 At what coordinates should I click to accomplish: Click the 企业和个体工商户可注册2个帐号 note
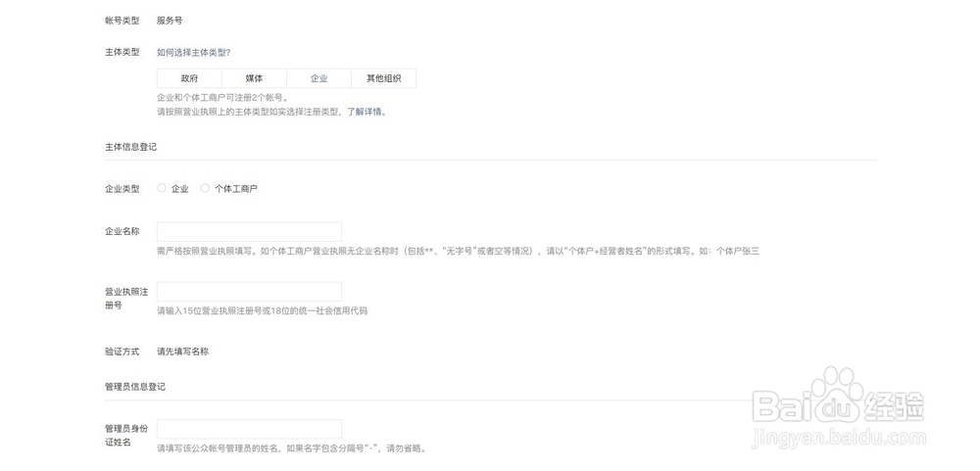(222, 98)
